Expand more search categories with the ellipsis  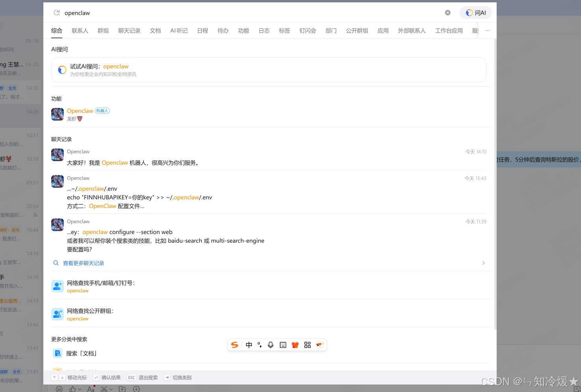(x=487, y=30)
